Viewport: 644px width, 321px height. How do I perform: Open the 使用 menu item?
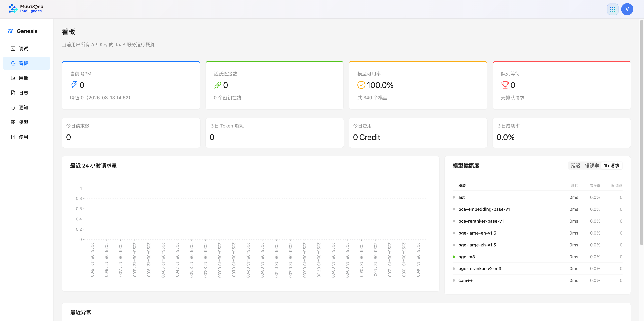click(x=26, y=137)
